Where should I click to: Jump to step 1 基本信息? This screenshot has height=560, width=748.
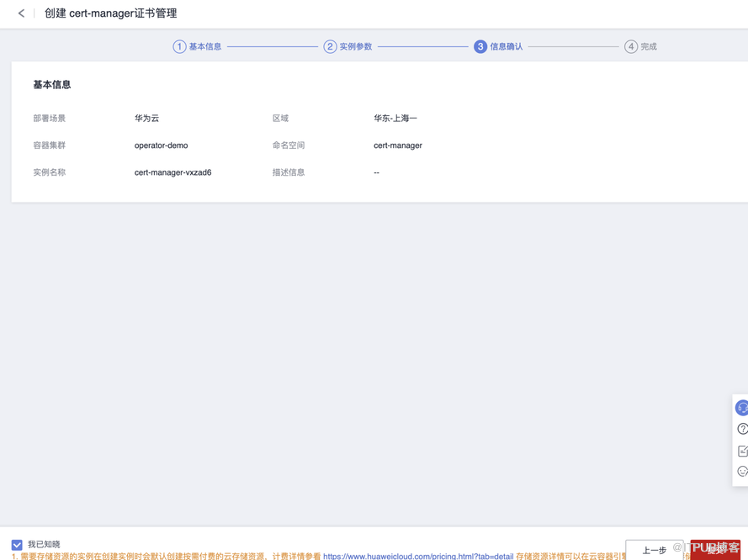click(x=198, y=47)
